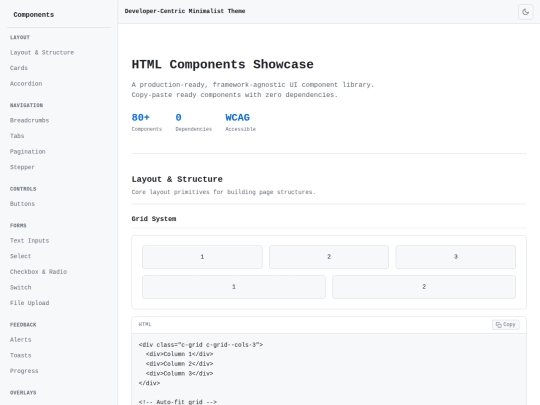
Task: Go to Stepper in sidebar
Action: [22, 167]
